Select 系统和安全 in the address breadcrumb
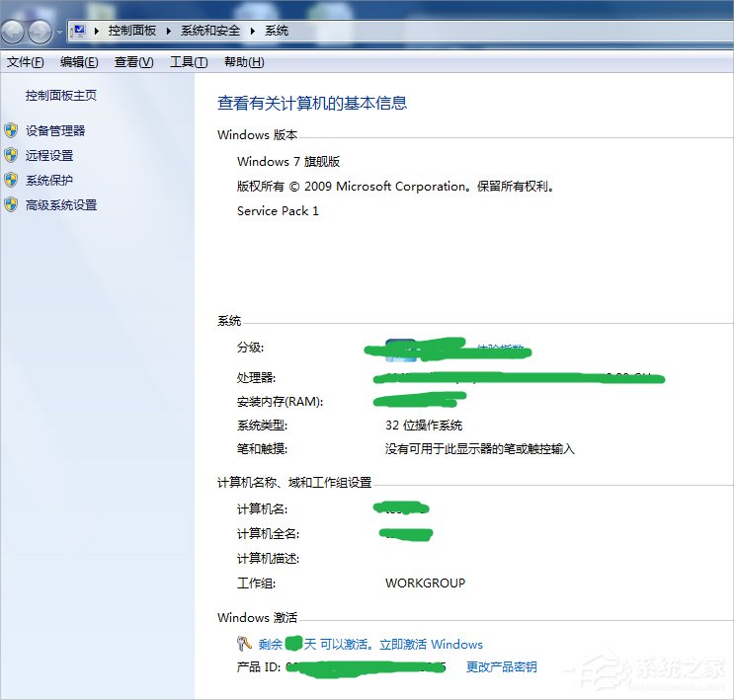 click(211, 32)
